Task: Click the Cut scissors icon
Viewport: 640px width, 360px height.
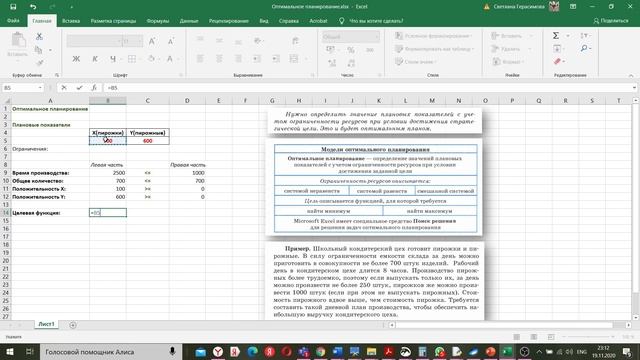Action: coord(39,37)
